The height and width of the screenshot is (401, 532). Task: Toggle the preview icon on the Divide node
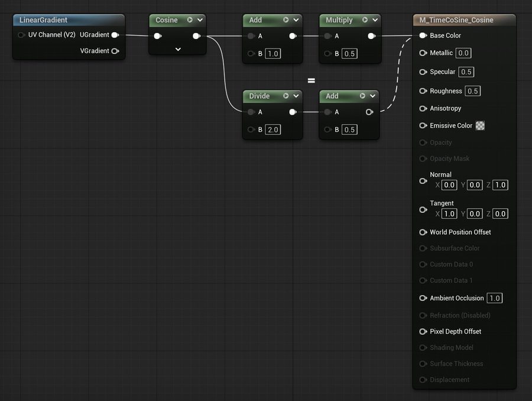(x=286, y=96)
